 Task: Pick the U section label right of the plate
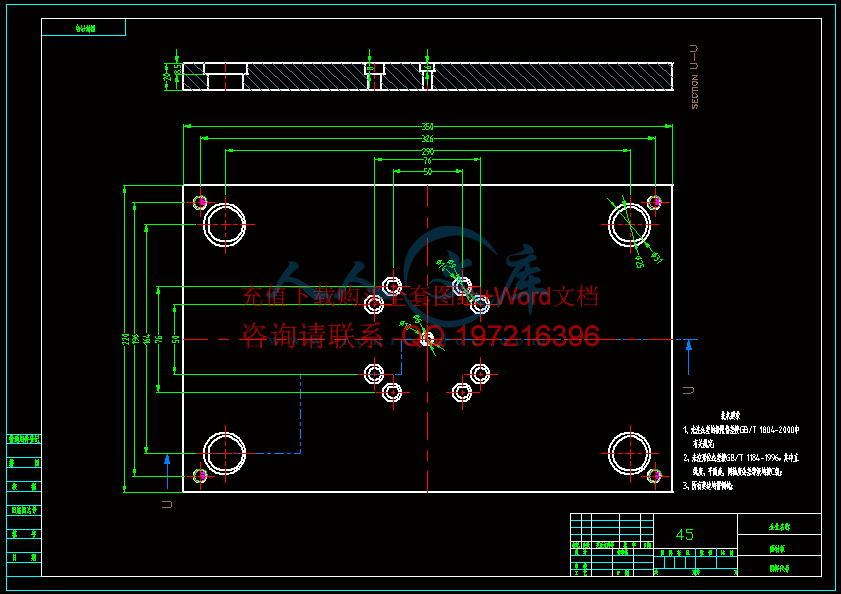(689, 390)
